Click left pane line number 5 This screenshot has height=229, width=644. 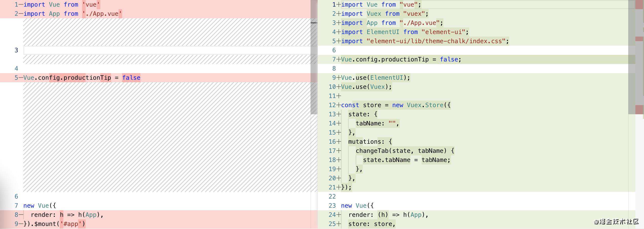point(16,78)
